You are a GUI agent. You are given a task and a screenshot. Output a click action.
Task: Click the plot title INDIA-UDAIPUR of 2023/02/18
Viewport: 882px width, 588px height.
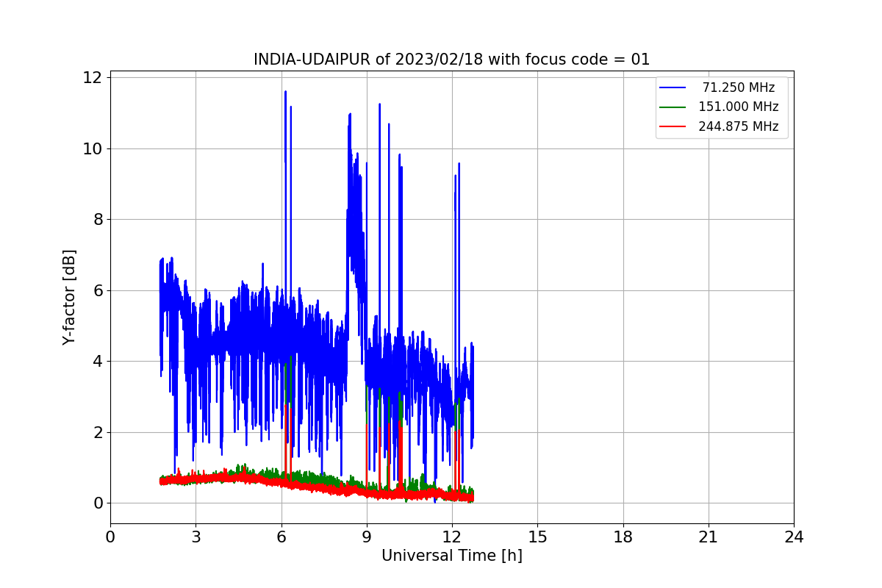(451, 60)
